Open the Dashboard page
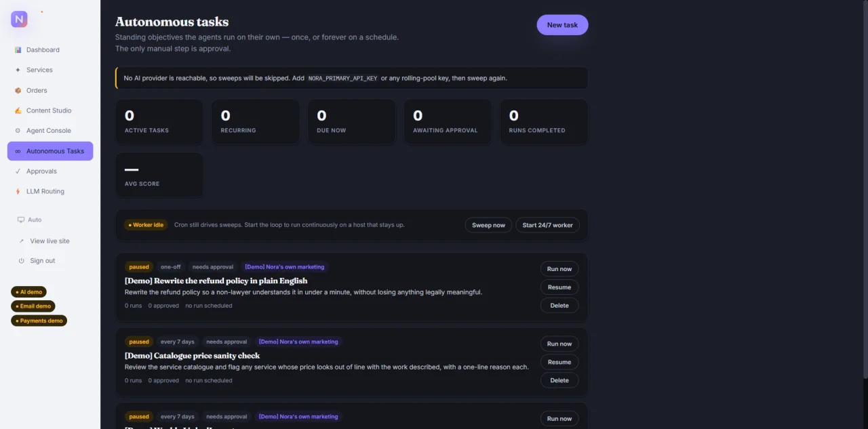This screenshot has width=868, height=429. click(50, 50)
